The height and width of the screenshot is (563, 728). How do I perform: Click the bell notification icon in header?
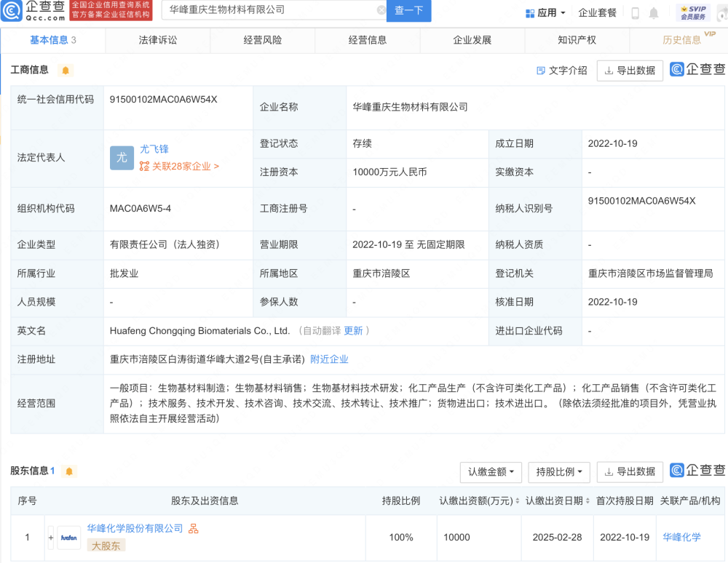[654, 12]
